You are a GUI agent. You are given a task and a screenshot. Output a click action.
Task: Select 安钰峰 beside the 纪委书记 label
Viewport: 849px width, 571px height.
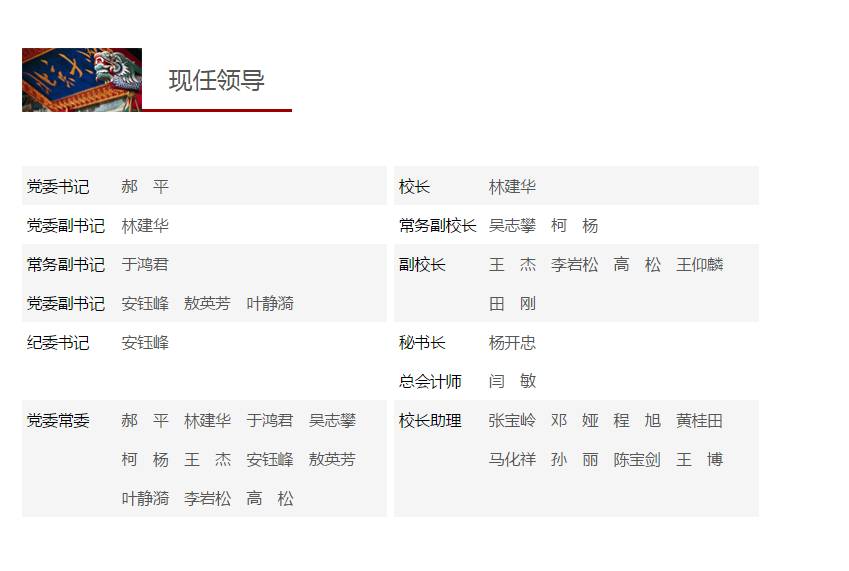point(145,343)
